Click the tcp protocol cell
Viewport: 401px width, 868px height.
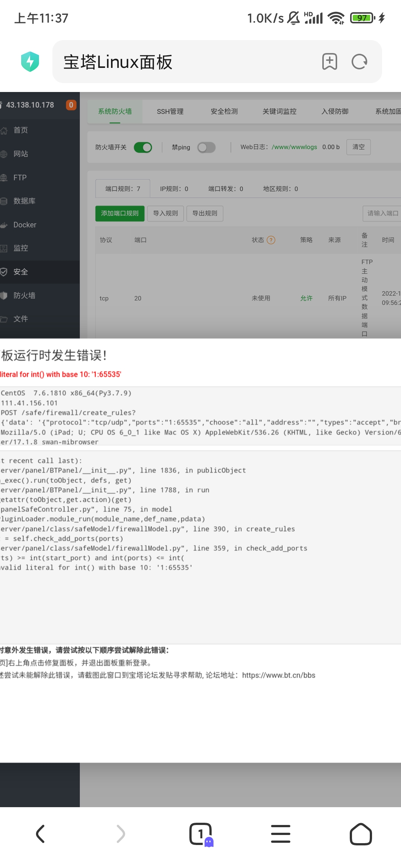click(x=104, y=298)
